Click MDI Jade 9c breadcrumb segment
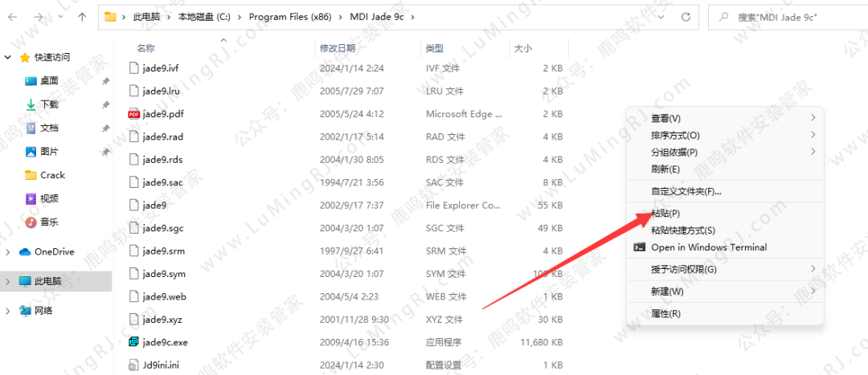868x375 pixels. pos(376,17)
